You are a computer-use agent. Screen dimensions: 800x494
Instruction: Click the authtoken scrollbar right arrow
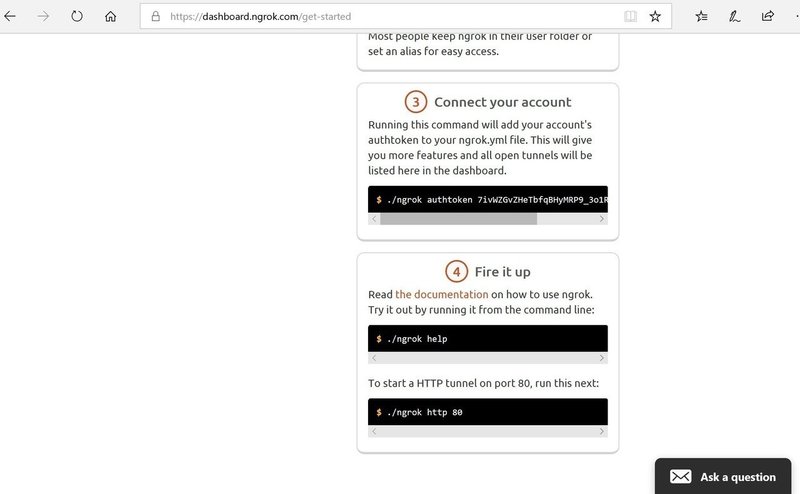[x=602, y=219]
